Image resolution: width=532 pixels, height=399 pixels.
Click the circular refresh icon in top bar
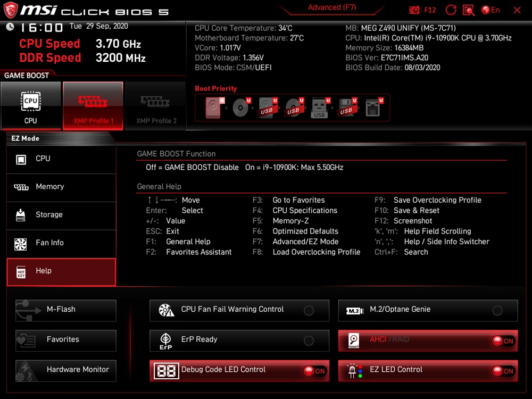(451, 10)
